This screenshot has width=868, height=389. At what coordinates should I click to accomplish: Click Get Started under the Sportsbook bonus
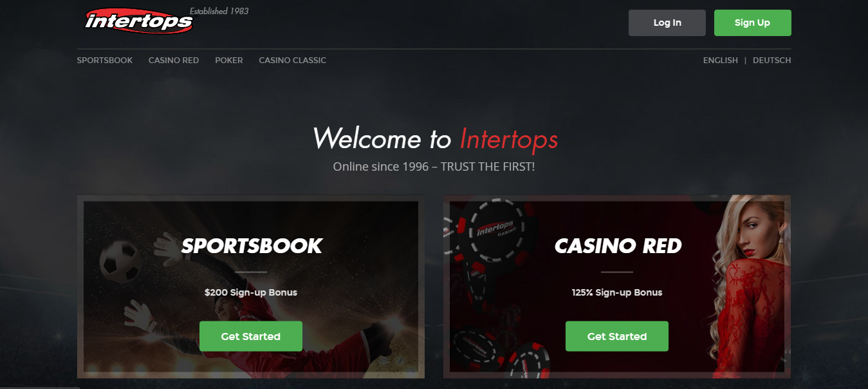(251, 336)
